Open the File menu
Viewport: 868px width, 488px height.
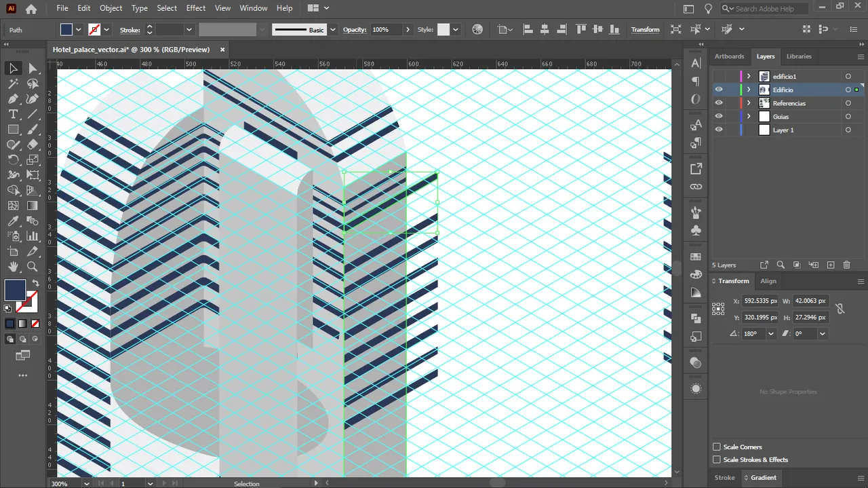[x=62, y=8]
